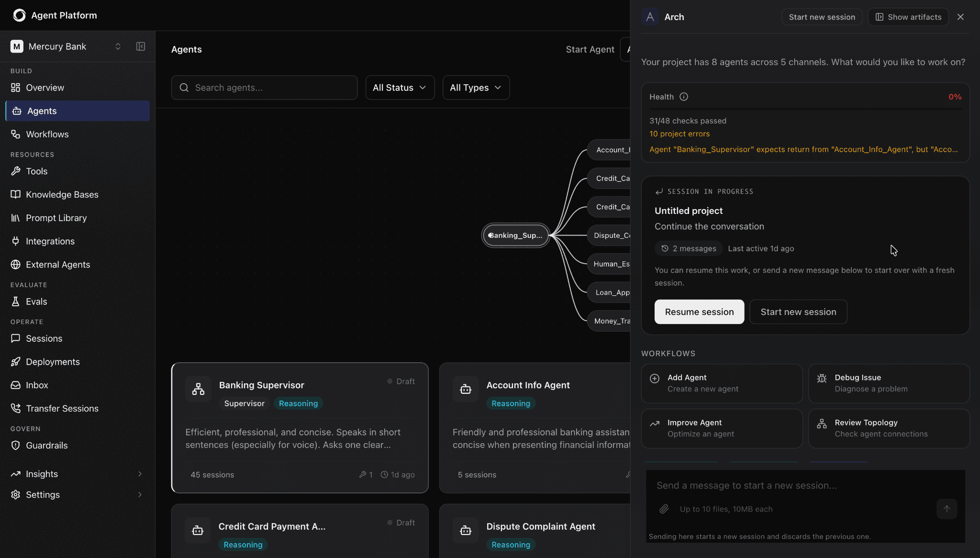Click the Reasoning tag on Banking Supervisor
Screen dimensions: 980x558
click(298, 403)
